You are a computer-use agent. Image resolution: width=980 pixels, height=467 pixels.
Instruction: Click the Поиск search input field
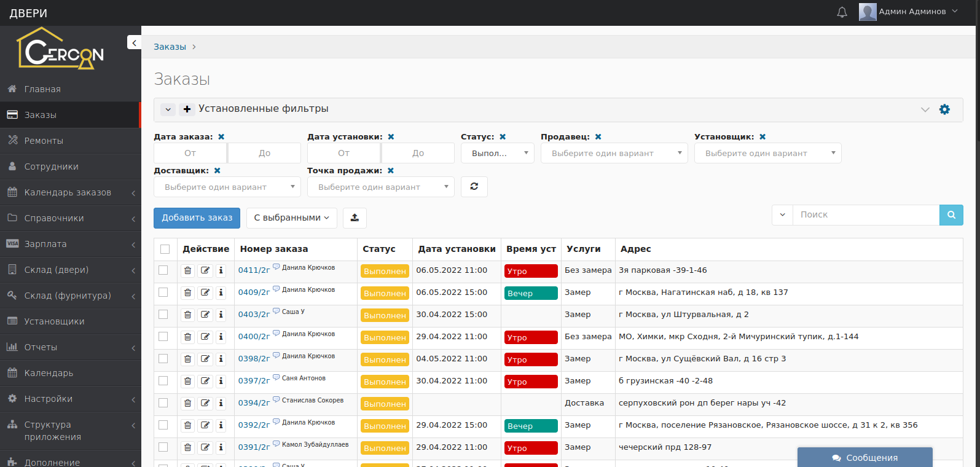866,215
